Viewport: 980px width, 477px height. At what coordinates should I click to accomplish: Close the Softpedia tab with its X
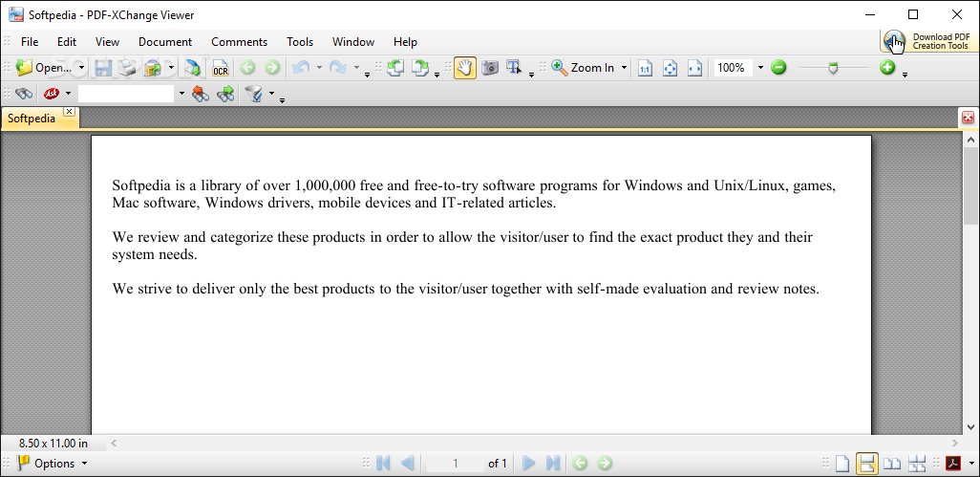point(70,111)
